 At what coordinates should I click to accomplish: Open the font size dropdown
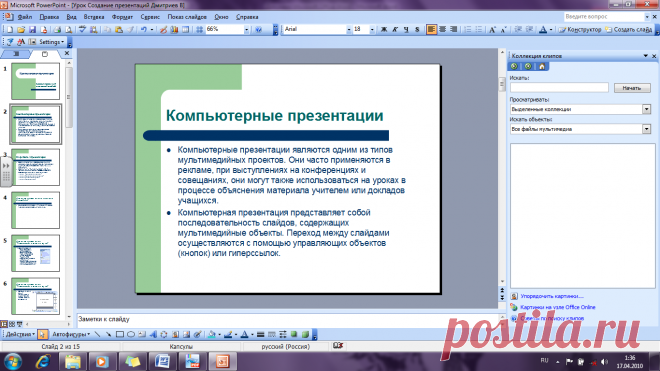pos(372,29)
